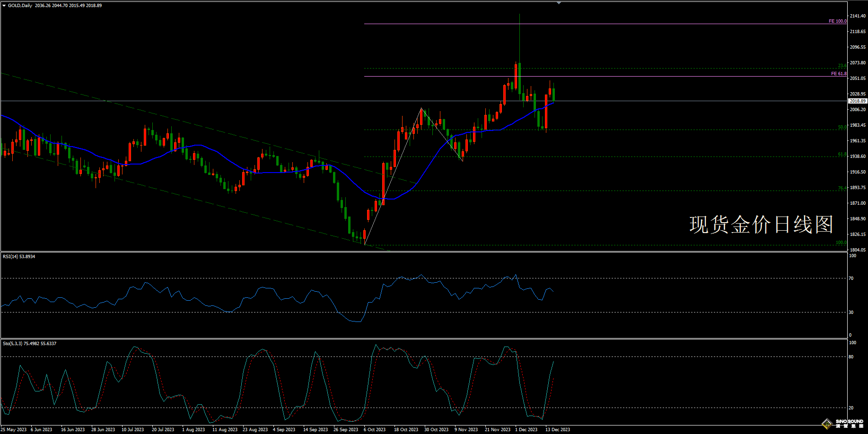Click the RSI 70 level scale label

click(x=851, y=278)
